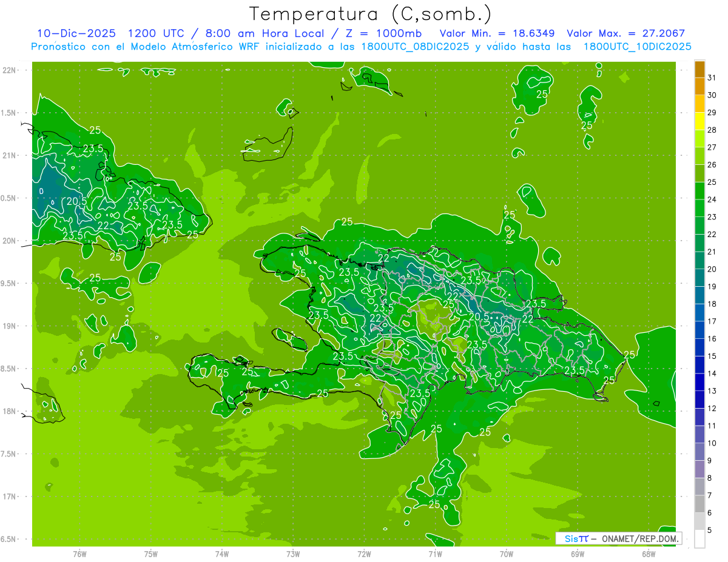Click the '68W' longitude axis label
This screenshot has height=562, width=728.
(649, 554)
